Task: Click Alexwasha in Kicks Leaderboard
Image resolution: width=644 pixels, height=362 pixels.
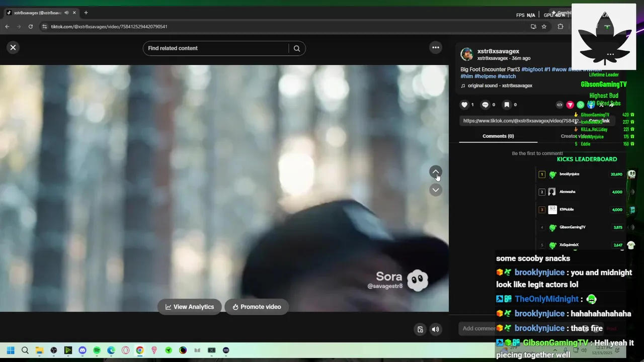Action: pos(567,192)
